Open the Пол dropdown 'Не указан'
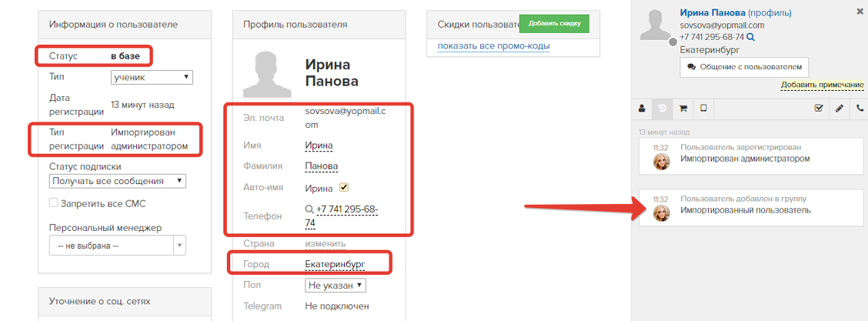 (336, 285)
